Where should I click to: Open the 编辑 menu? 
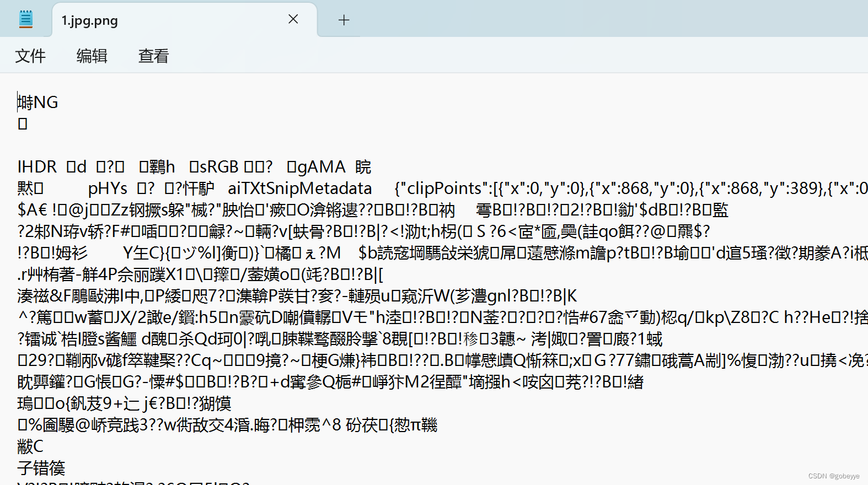(x=92, y=56)
